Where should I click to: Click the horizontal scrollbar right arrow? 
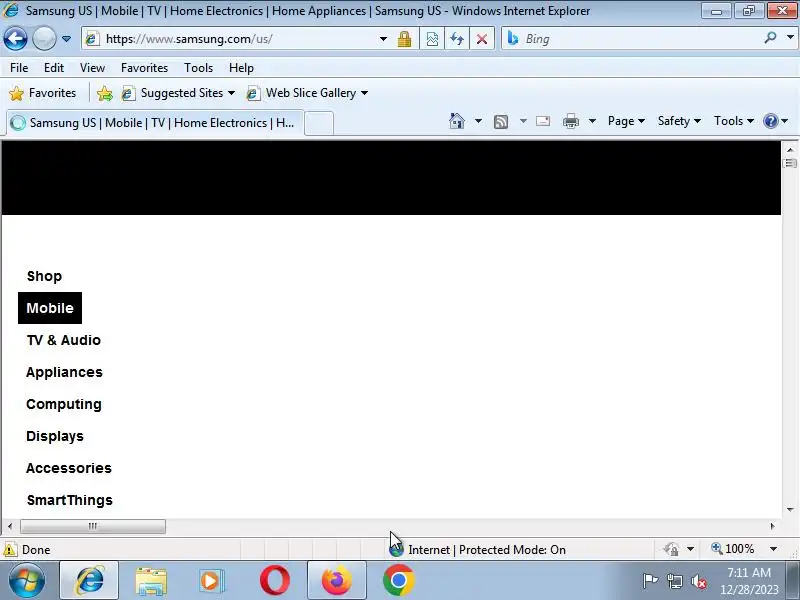coord(772,526)
